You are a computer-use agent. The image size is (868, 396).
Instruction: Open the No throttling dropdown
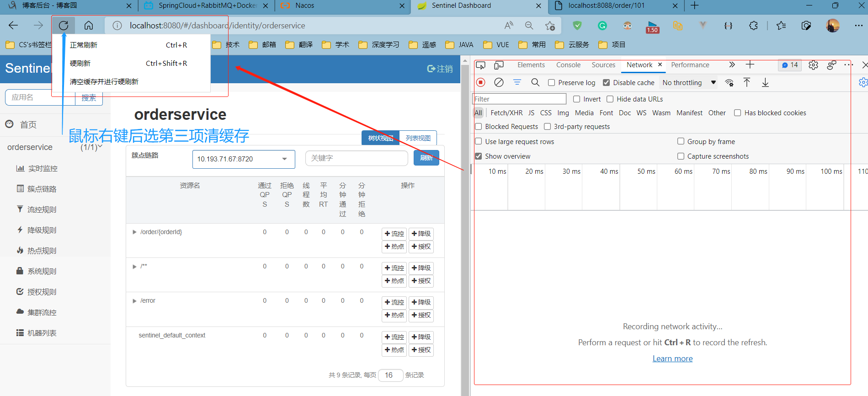(x=689, y=83)
